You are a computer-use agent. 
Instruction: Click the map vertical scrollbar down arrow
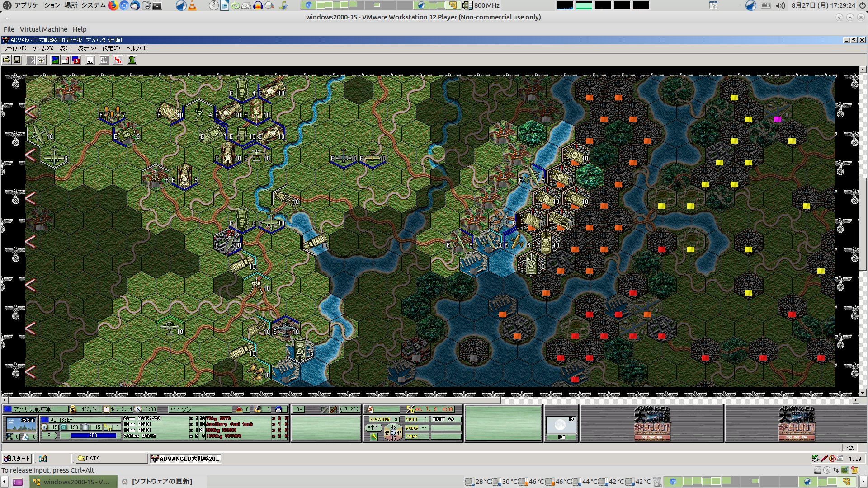point(863,393)
